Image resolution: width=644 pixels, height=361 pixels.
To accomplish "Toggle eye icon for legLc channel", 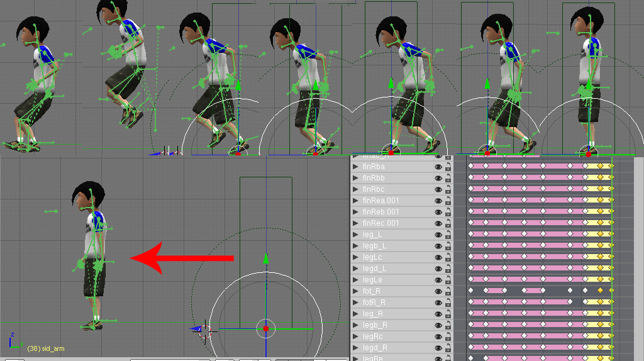I will click(438, 257).
